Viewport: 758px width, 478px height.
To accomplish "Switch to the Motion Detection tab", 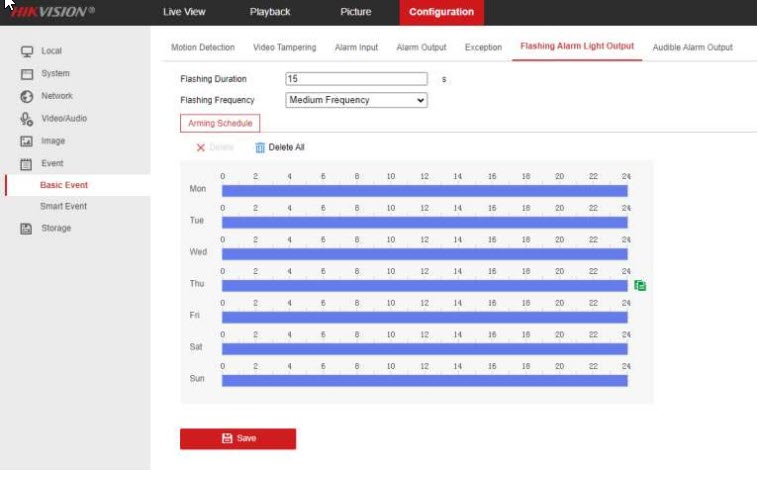I will coord(203,47).
